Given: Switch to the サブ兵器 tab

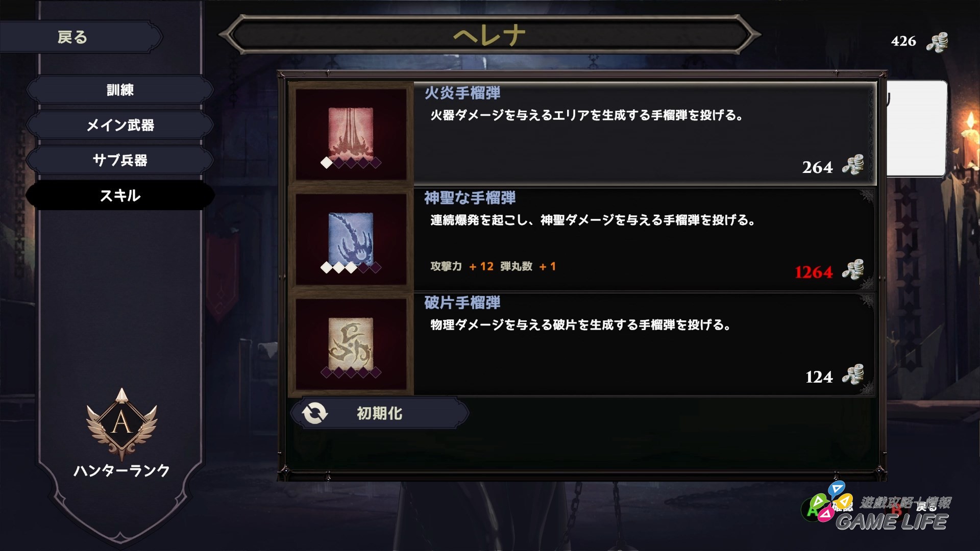Looking at the screenshot, I should pos(120,160).
